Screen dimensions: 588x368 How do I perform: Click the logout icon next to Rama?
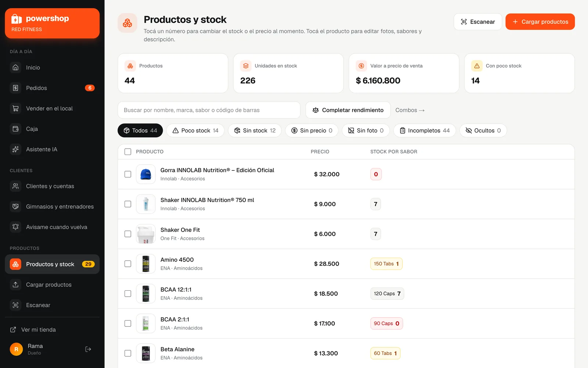88,349
